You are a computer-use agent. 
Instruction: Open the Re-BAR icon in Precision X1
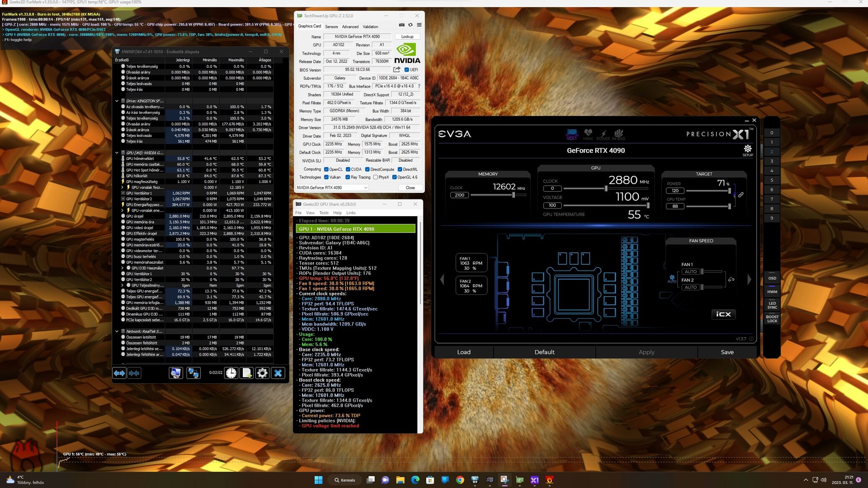[x=618, y=134]
